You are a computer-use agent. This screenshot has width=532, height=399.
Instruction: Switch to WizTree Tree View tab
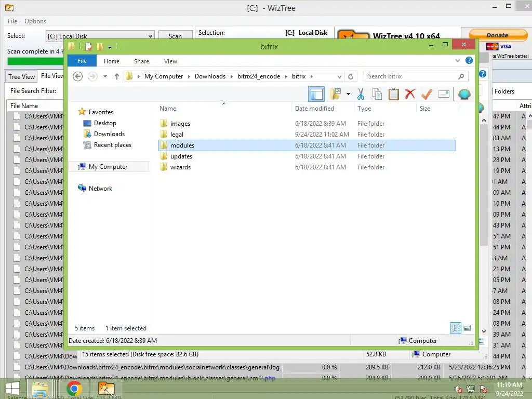[21, 76]
